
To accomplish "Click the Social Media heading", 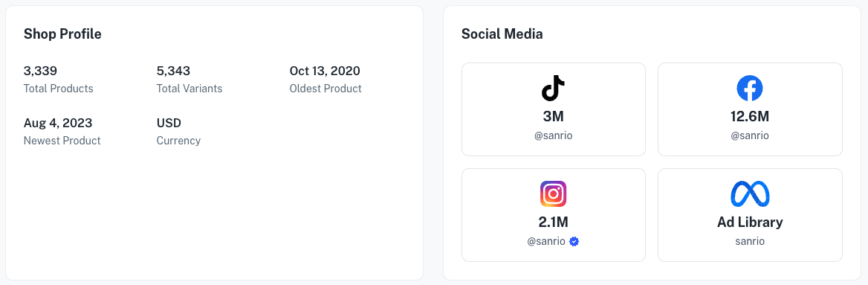I will (x=502, y=33).
